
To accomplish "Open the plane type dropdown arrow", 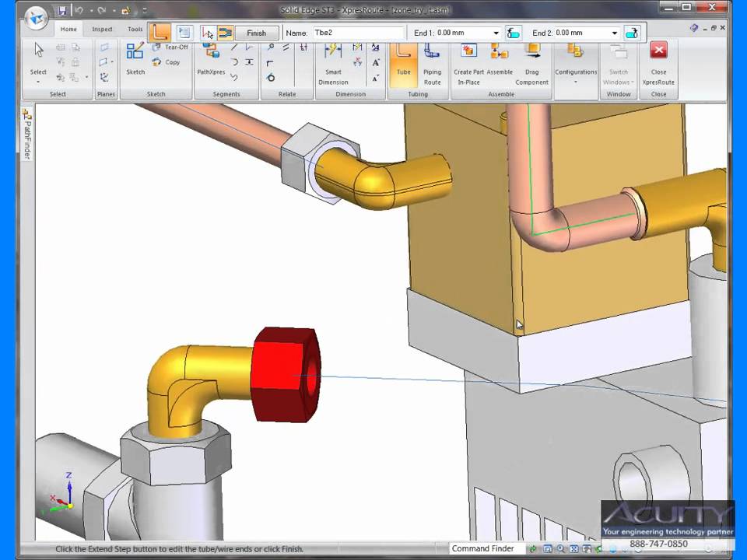I will tap(112, 62).
